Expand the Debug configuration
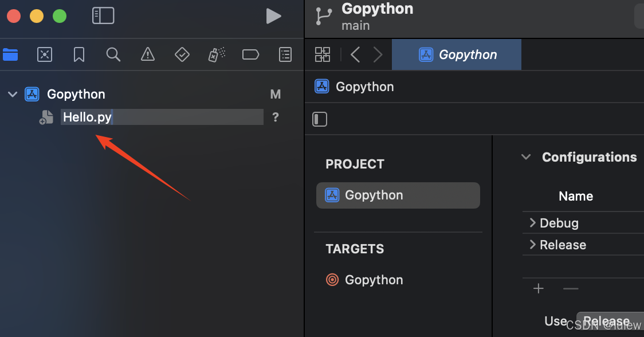Image resolution: width=644 pixels, height=337 pixels. tap(533, 223)
